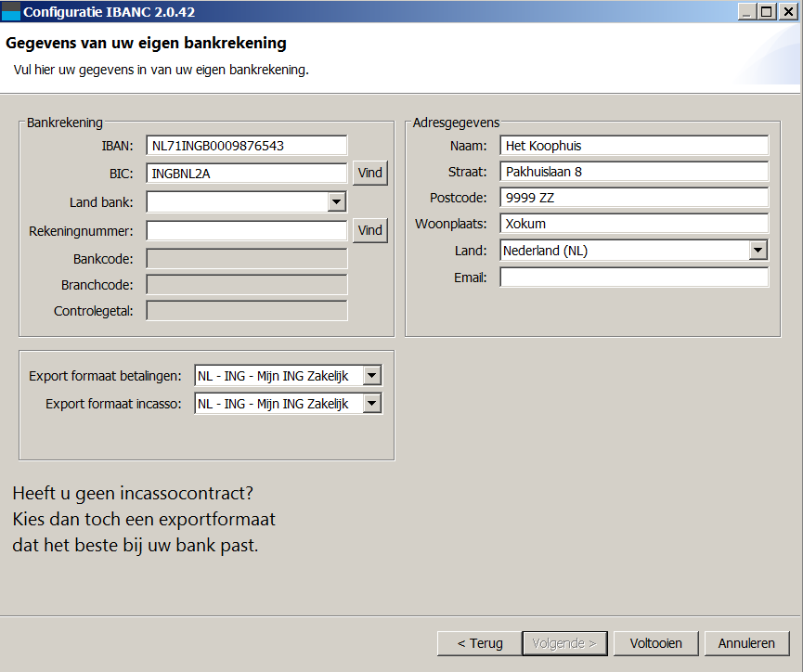
Task: Click into the IBAN input field
Action: pyautogui.click(x=246, y=146)
